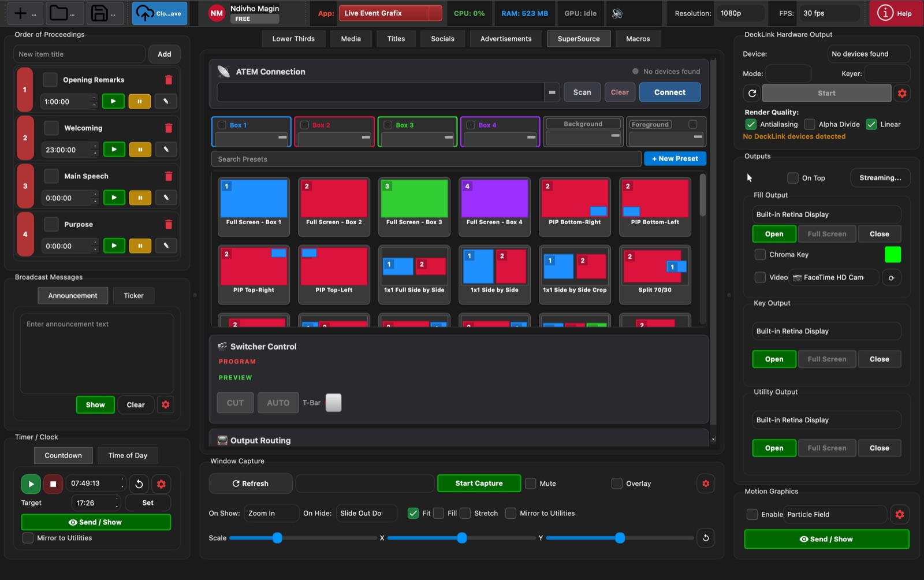
Task: Open broadcast message settings gear
Action: tap(166, 404)
